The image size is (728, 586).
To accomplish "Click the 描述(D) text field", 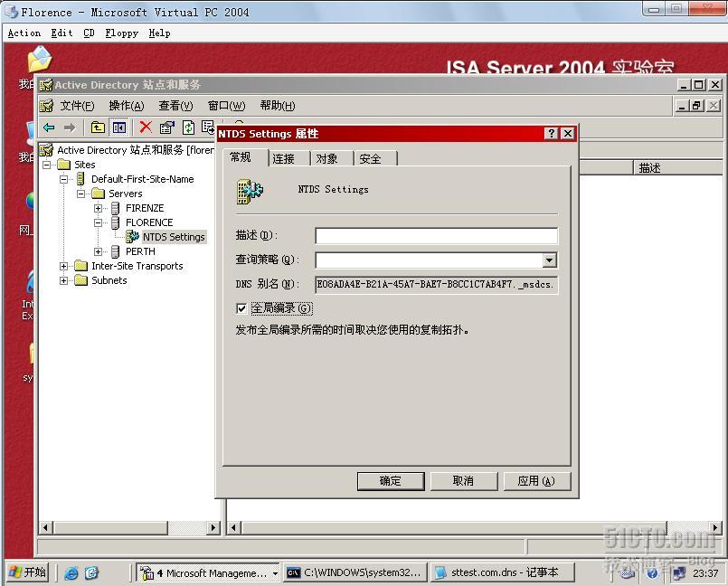I will (437, 236).
